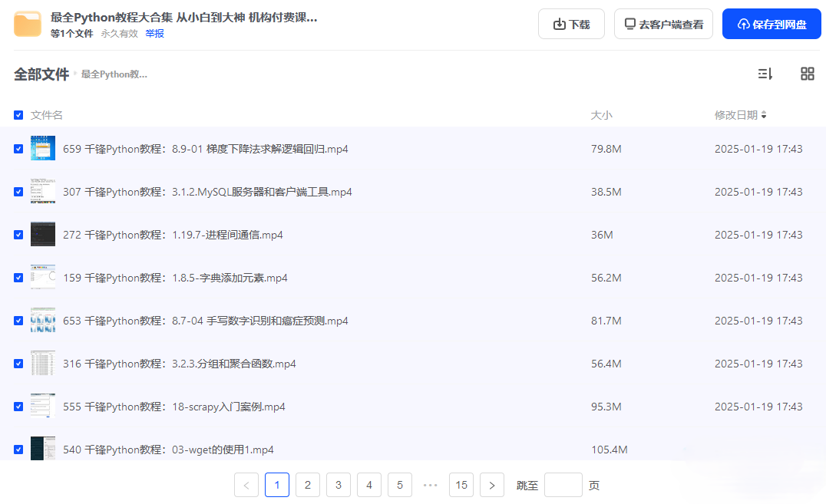Uncheck the 659 梯度下降法 file checkbox

[18, 149]
